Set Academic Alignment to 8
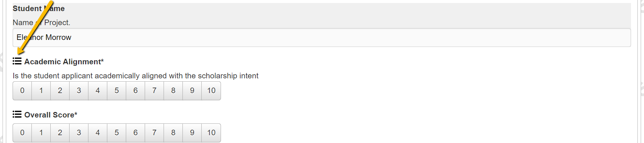This screenshot has width=644, height=143. [173, 91]
